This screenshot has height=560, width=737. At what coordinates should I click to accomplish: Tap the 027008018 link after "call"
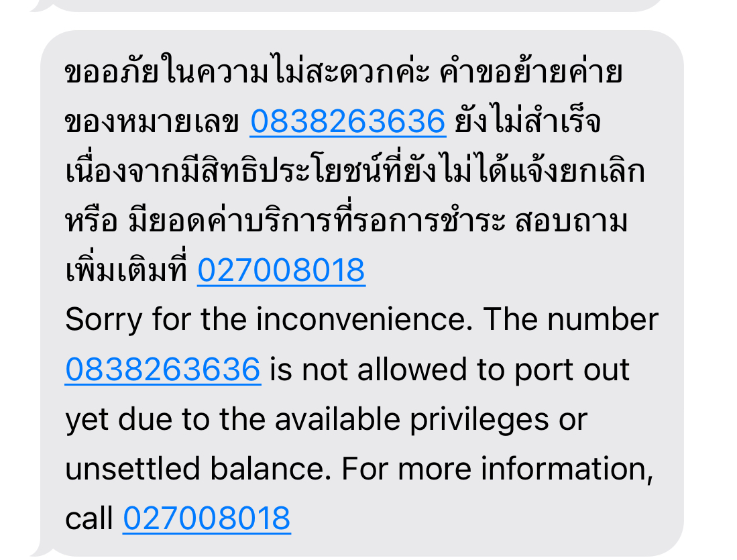[207, 518]
